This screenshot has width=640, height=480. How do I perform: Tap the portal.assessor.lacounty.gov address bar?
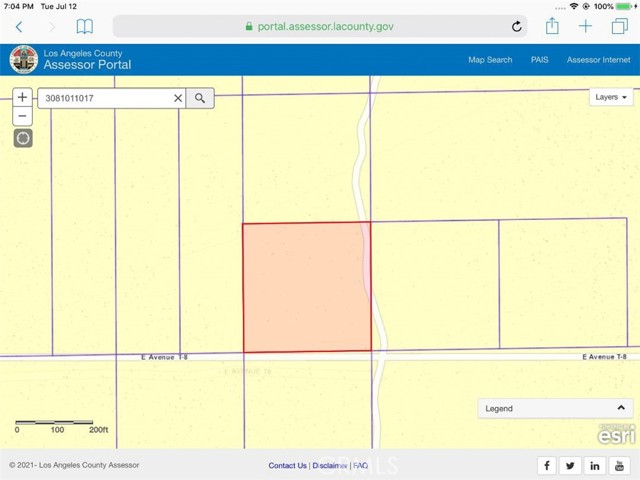[320, 27]
